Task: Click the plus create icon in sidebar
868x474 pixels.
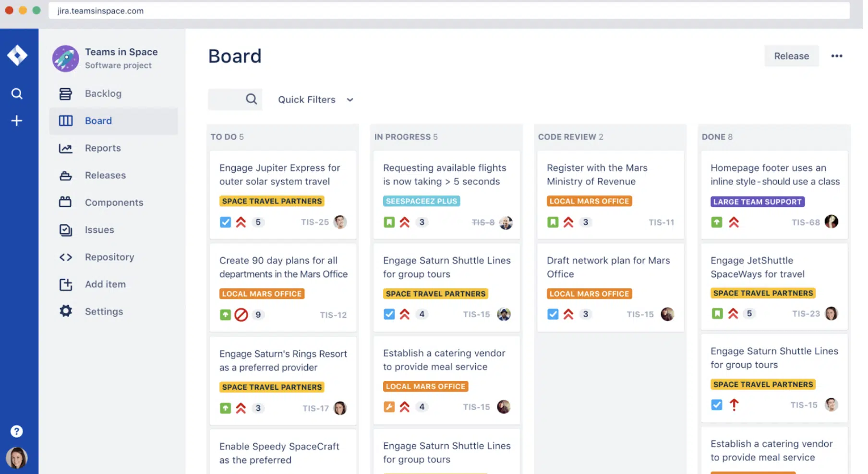Action: (17, 120)
